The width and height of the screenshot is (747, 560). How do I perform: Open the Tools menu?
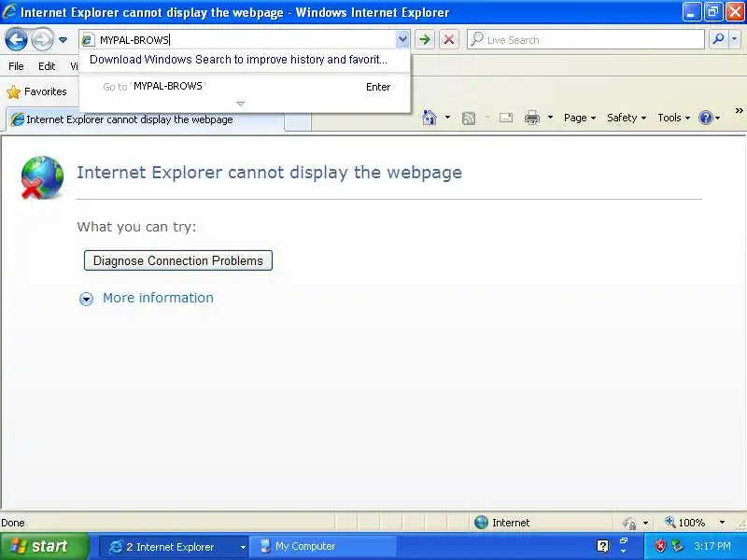(673, 118)
